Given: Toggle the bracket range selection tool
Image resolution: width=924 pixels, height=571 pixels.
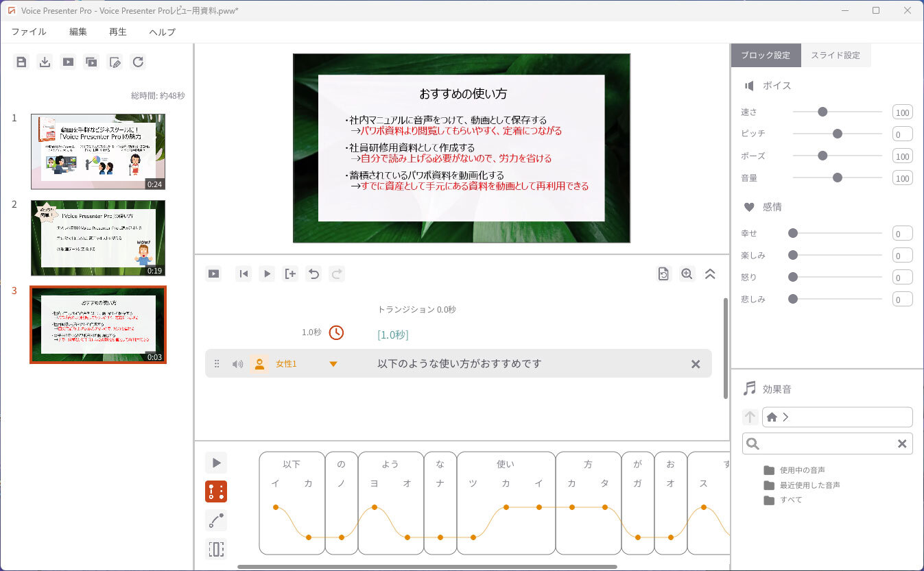Looking at the screenshot, I should (x=216, y=549).
